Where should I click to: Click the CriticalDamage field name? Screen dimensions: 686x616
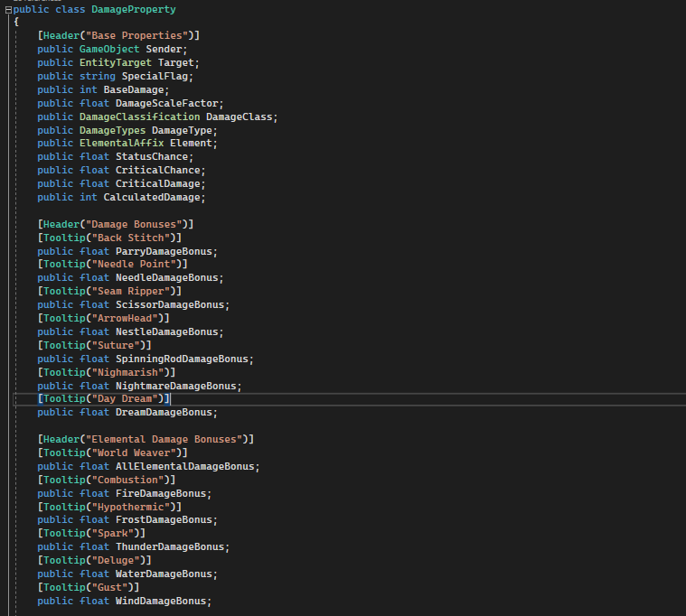[x=158, y=183]
